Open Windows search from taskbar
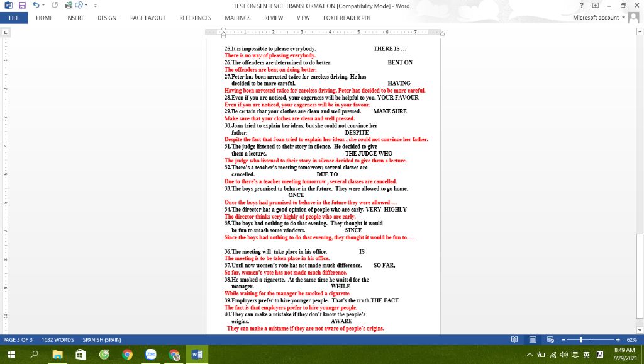 (34, 355)
